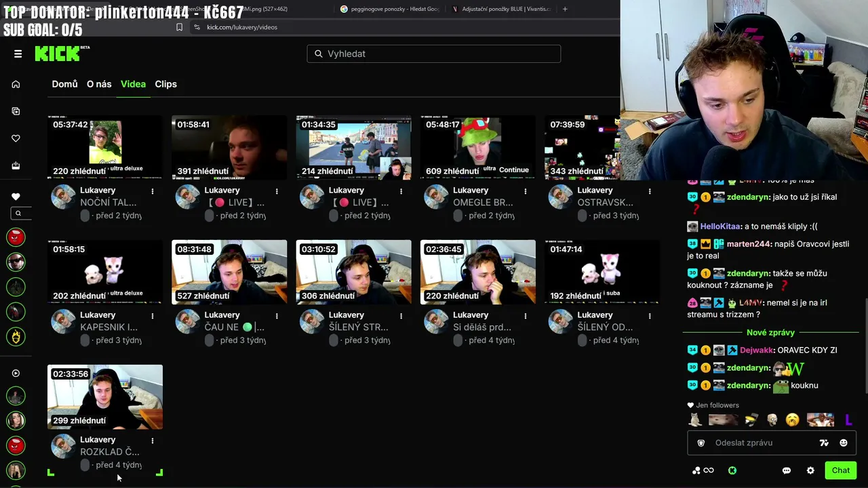The height and width of the screenshot is (488, 868).
Task: Open the OMEGLE BR... video title link
Action: 483,203
